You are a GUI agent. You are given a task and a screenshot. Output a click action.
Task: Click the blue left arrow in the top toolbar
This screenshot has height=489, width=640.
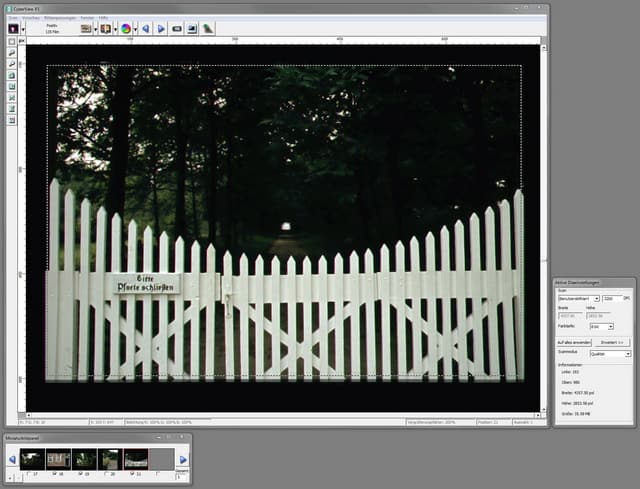coord(146,29)
